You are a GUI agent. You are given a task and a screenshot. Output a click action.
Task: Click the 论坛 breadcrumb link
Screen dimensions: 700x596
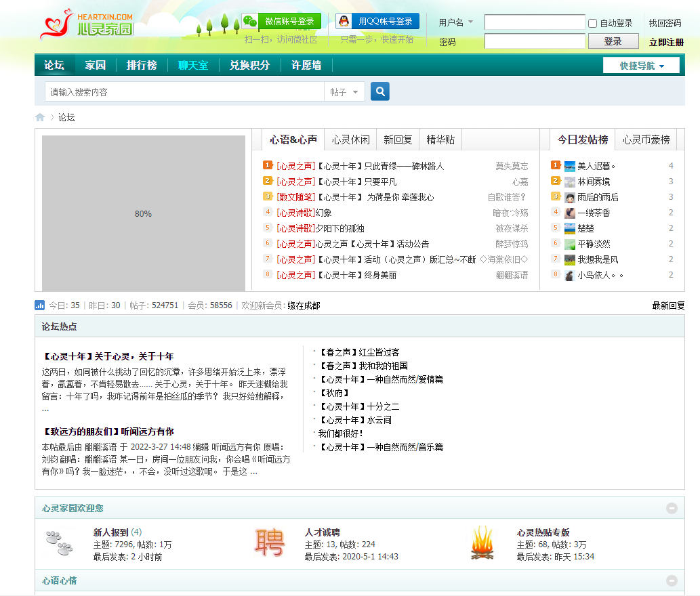(x=66, y=117)
